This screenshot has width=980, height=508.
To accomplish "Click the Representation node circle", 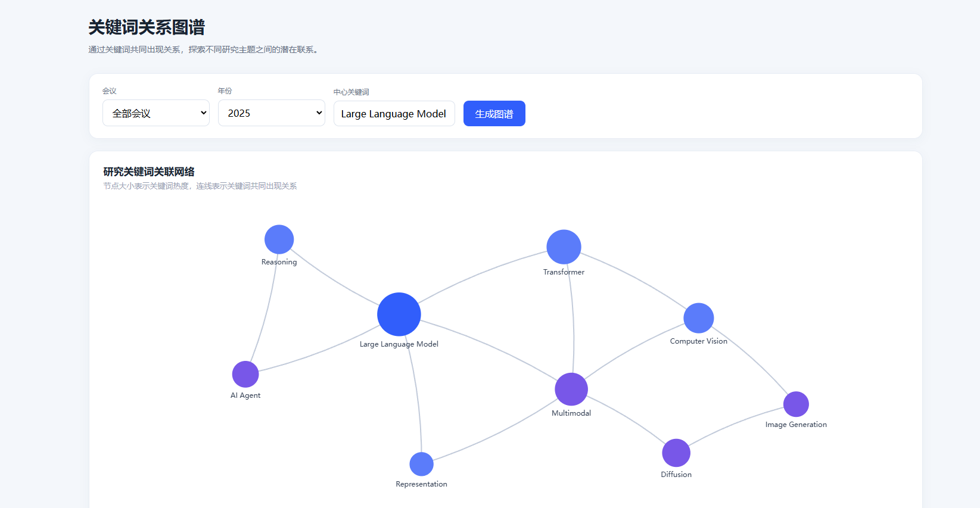I will [422, 464].
